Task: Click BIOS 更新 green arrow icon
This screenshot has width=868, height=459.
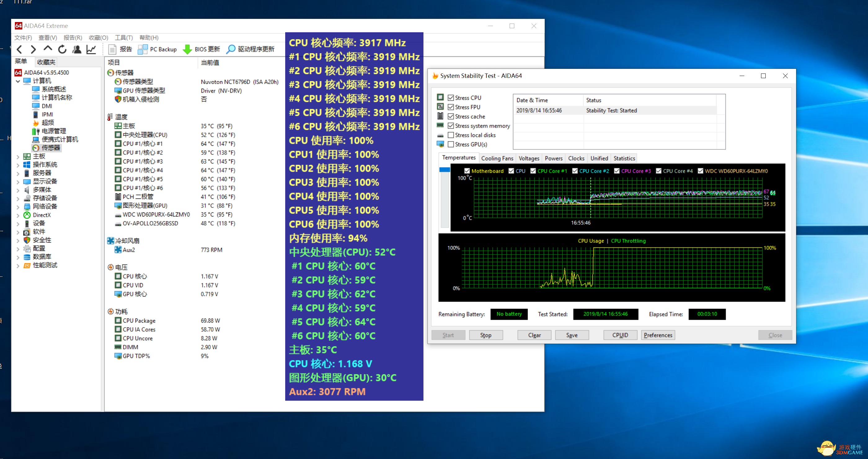Action: click(x=187, y=50)
